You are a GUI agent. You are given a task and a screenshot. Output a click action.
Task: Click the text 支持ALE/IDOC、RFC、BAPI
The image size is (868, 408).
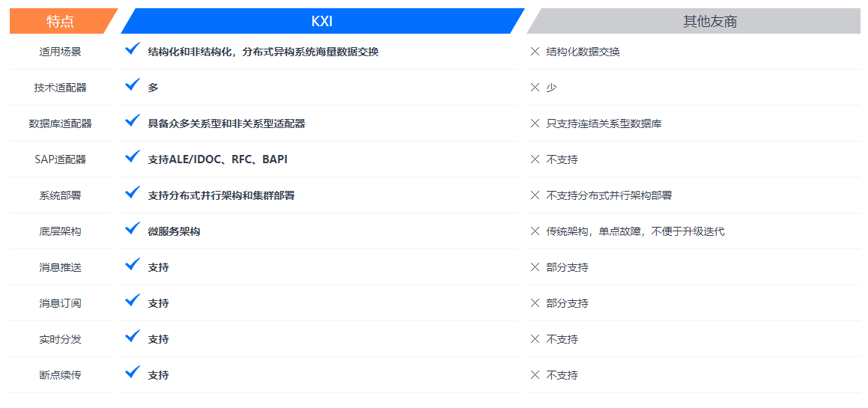point(217,159)
